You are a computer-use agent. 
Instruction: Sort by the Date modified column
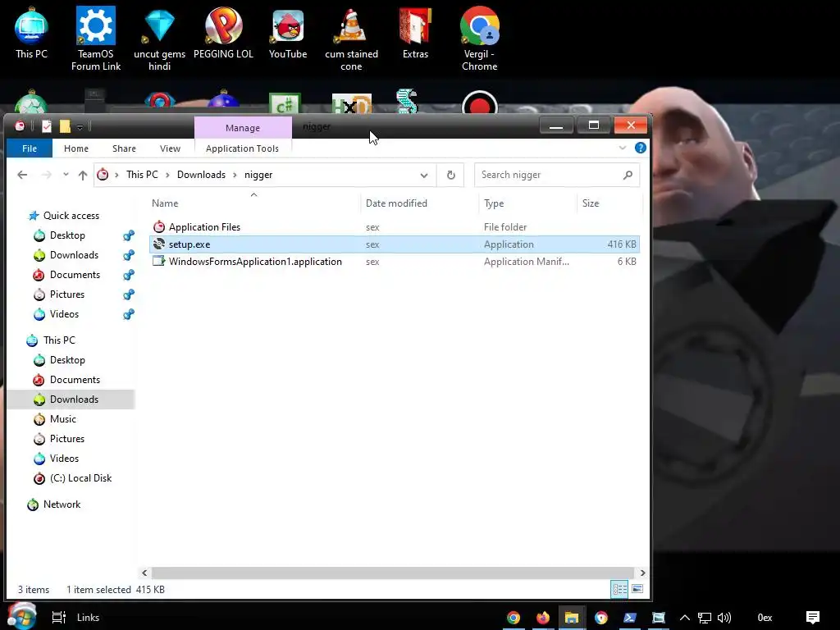[x=419, y=203]
